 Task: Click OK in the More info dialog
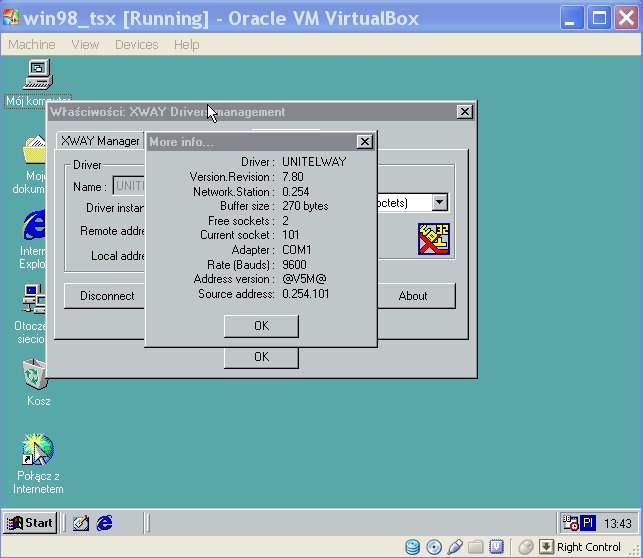(x=261, y=326)
